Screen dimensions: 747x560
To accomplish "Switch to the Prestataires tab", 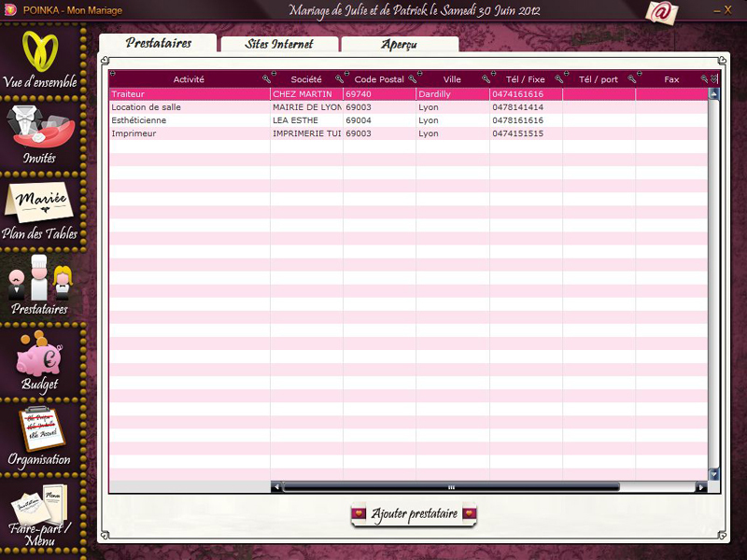I will tap(158, 43).
